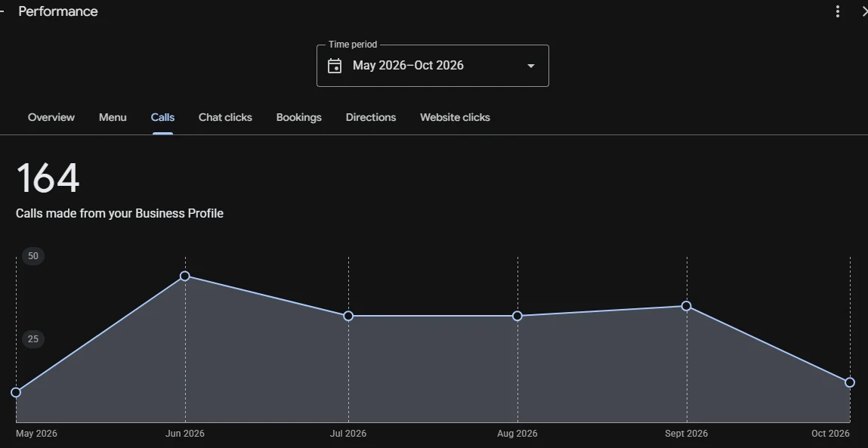Close the Performance panel

click(863, 11)
